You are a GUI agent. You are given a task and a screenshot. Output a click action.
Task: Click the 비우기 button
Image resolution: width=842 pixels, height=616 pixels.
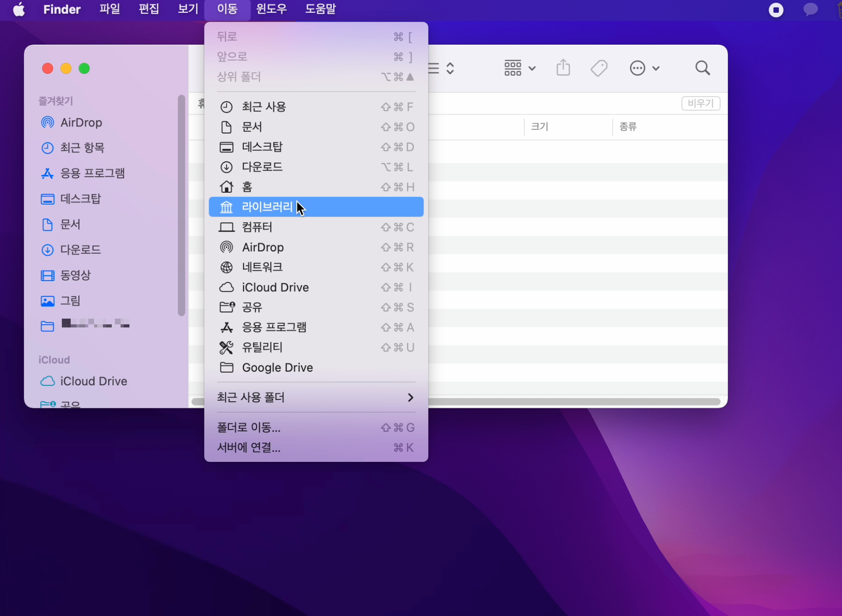[701, 103]
